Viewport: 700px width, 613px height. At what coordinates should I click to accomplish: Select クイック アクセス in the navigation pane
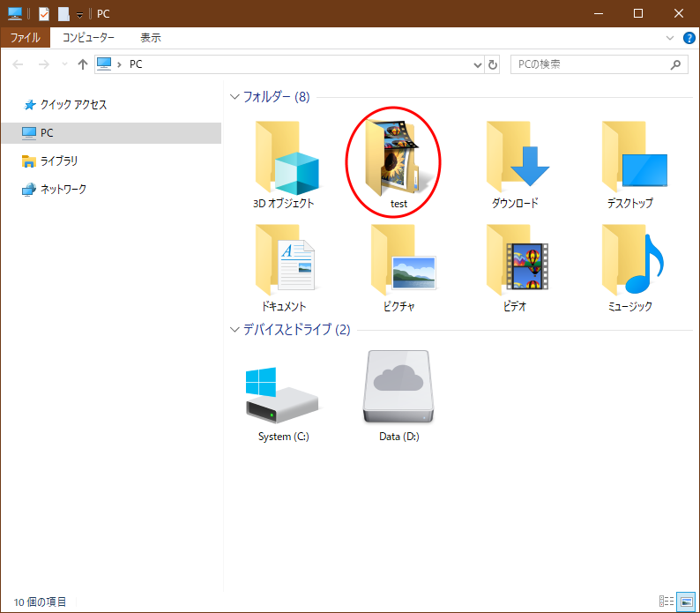pyautogui.click(x=73, y=104)
